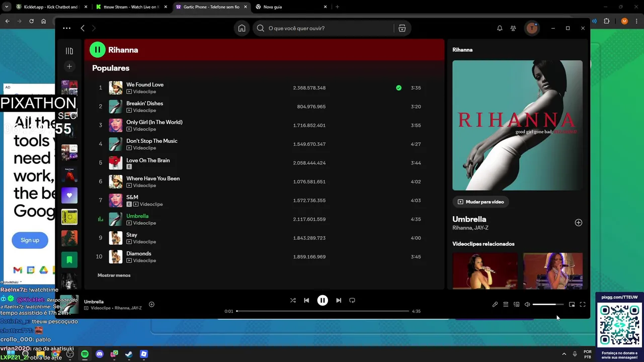Open the play queue icon
Viewport: 644px width, 362px height.
pos(506,304)
